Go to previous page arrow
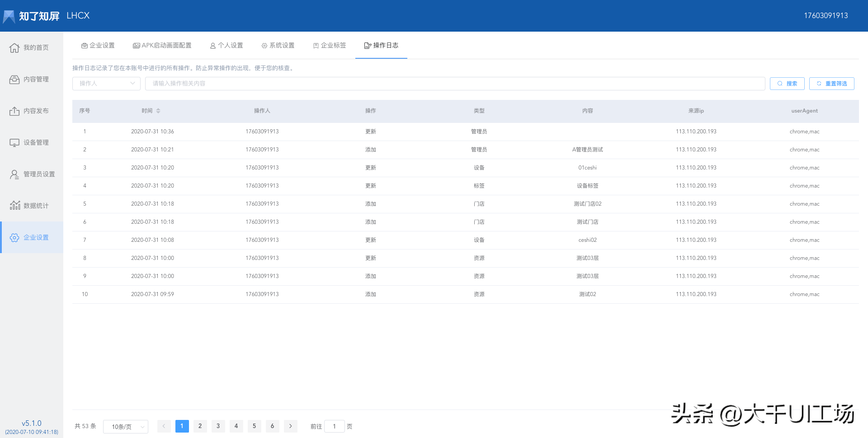The image size is (868, 438). pyautogui.click(x=164, y=426)
